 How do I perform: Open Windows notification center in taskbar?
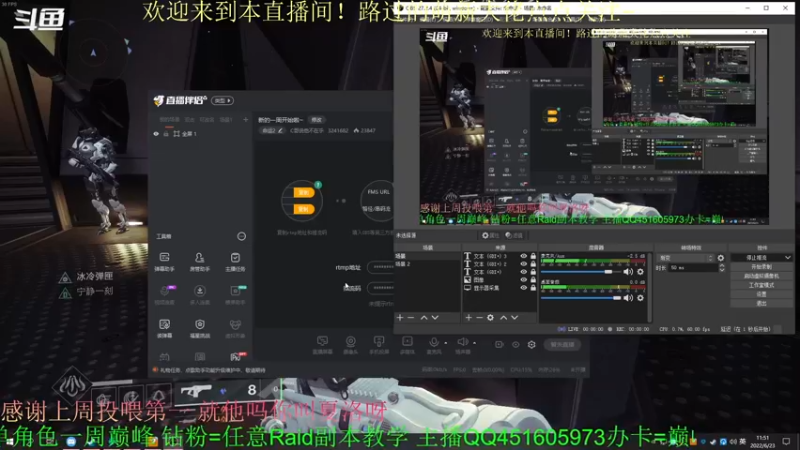[786, 441]
